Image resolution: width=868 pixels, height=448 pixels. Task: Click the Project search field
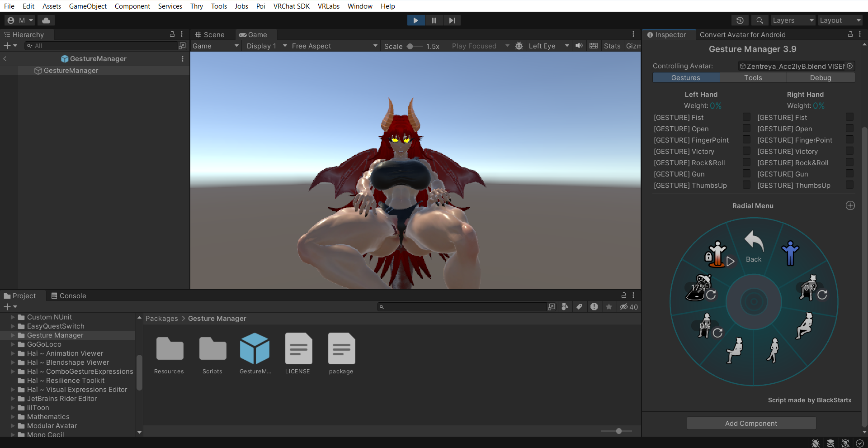pyautogui.click(x=462, y=307)
